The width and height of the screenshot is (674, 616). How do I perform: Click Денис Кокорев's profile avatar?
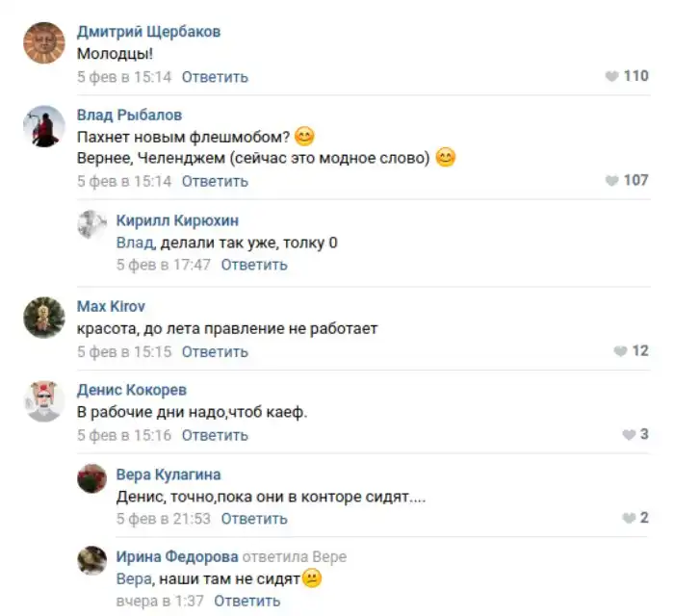[44, 401]
